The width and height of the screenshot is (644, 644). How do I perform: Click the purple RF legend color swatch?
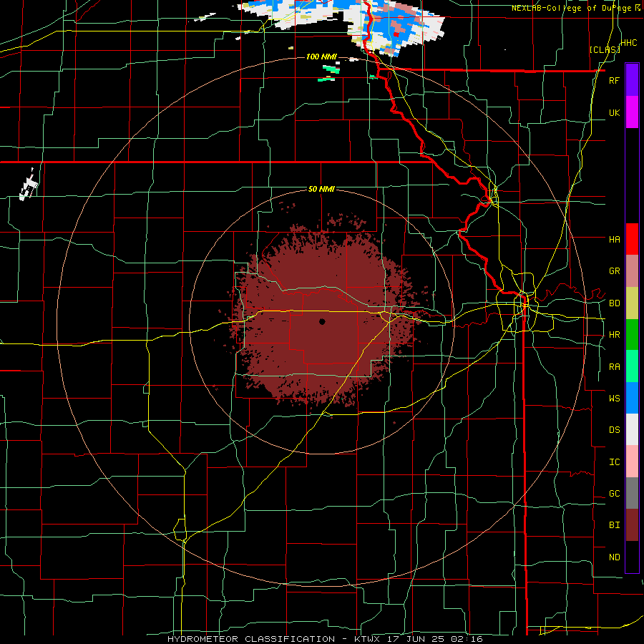pos(632,80)
